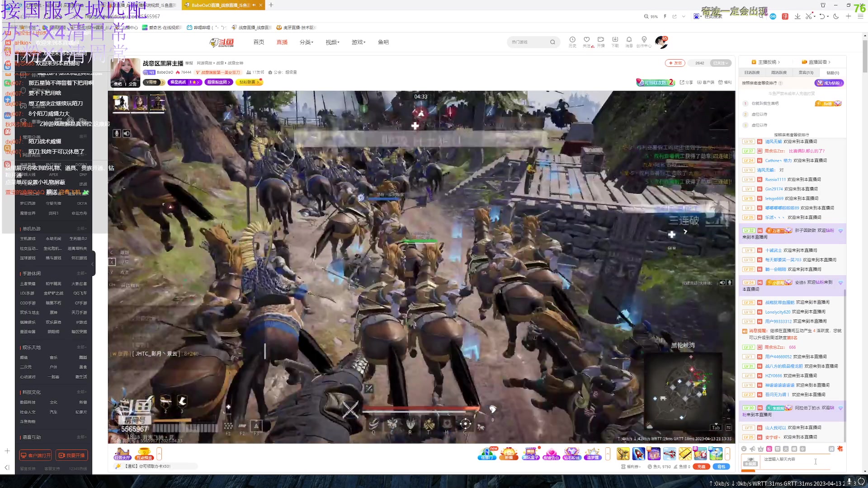The image size is (868, 488).
Task: Toggle the microphone icon in the game overlay
Action: tap(117, 133)
